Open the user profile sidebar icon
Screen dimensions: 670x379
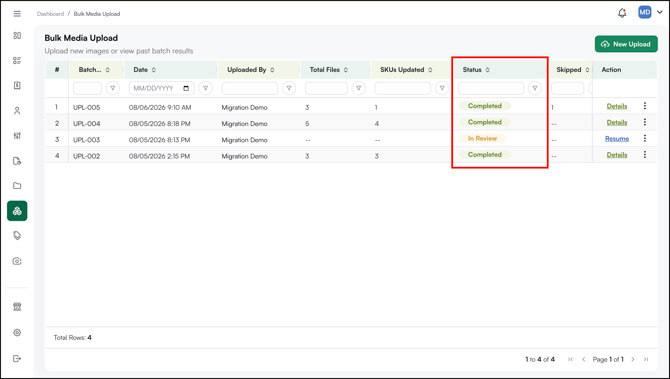[x=17, y=111]
